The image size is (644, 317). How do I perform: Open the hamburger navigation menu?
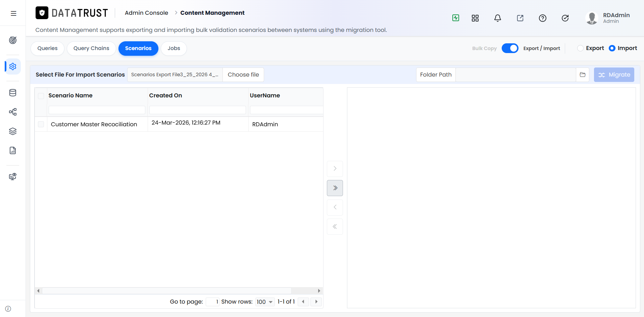[13, 13]
